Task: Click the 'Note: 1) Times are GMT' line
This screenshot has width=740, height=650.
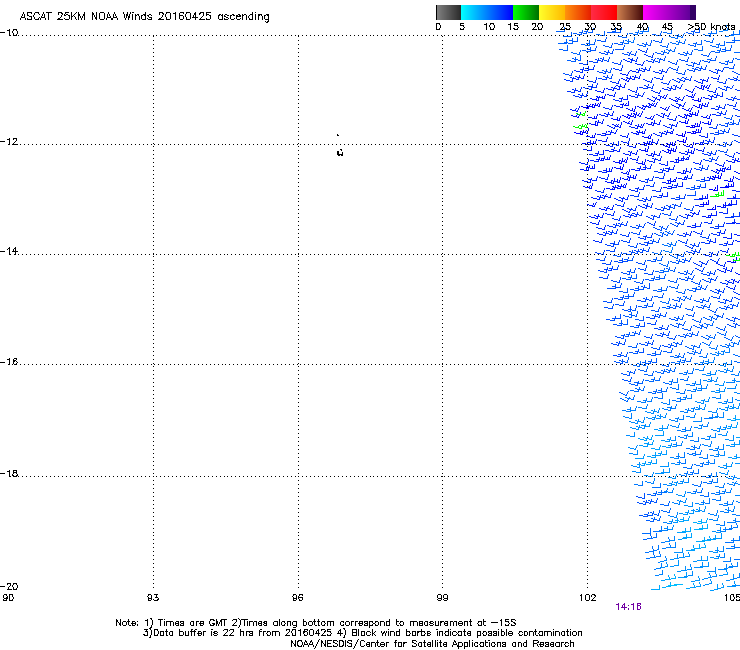Action: (x=315, y=623)
